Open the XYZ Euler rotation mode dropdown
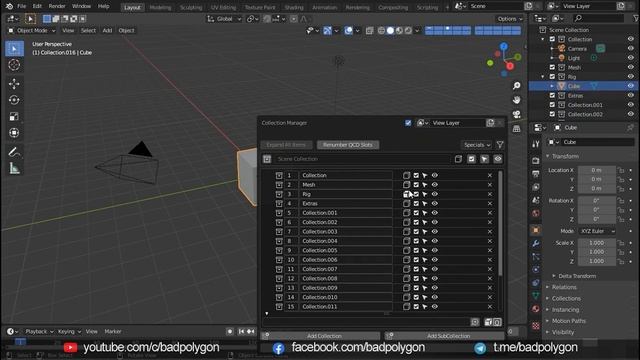The height and width of the screenshot is (360, 640). coord(598,231)
